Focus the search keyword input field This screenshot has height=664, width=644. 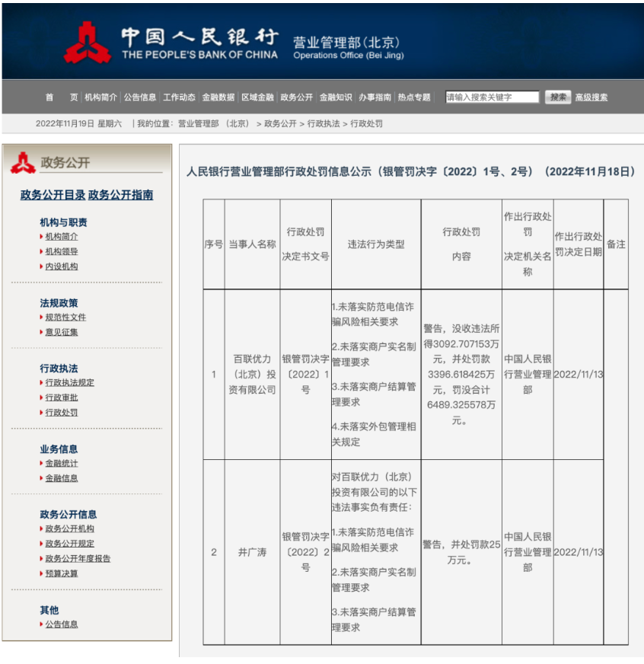492,97
